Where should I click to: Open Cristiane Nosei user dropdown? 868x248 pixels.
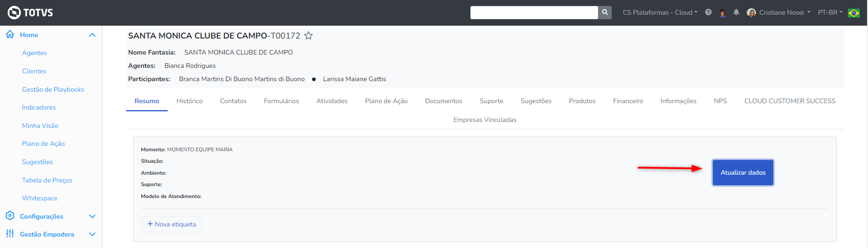click(x=785, y=12)
